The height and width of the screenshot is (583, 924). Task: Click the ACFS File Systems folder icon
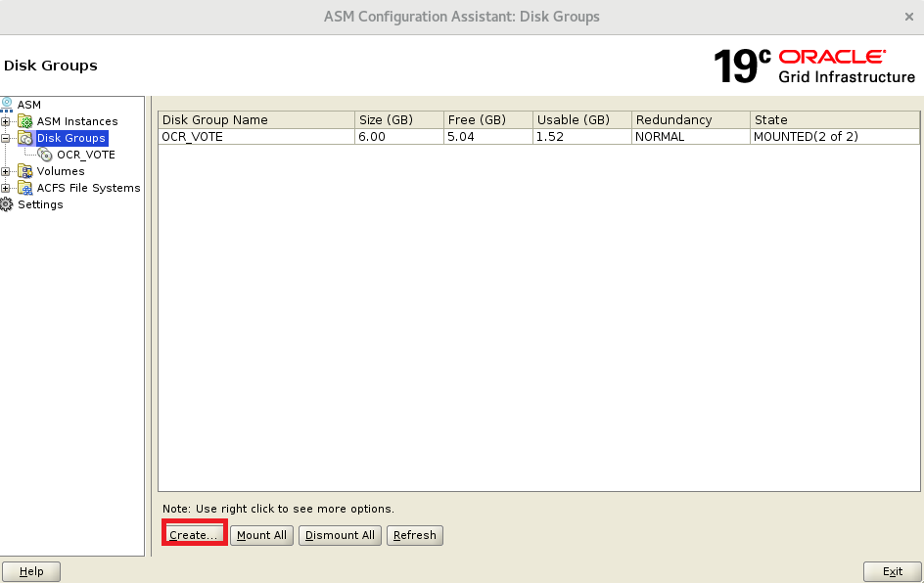25,188
